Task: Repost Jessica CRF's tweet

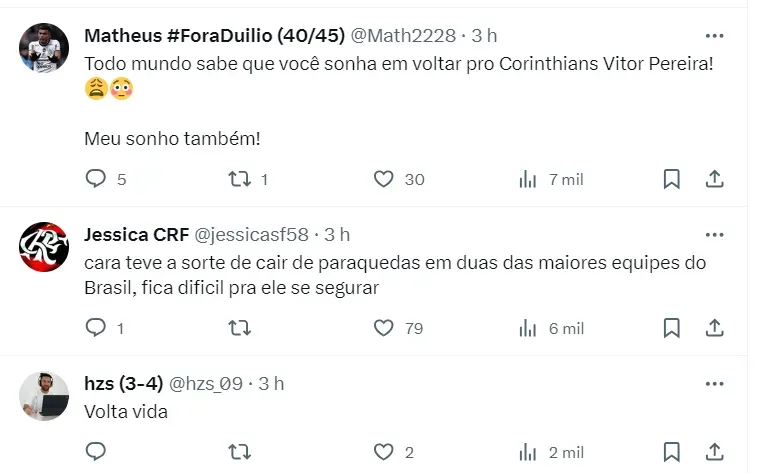Action: (x=239, y=328)
